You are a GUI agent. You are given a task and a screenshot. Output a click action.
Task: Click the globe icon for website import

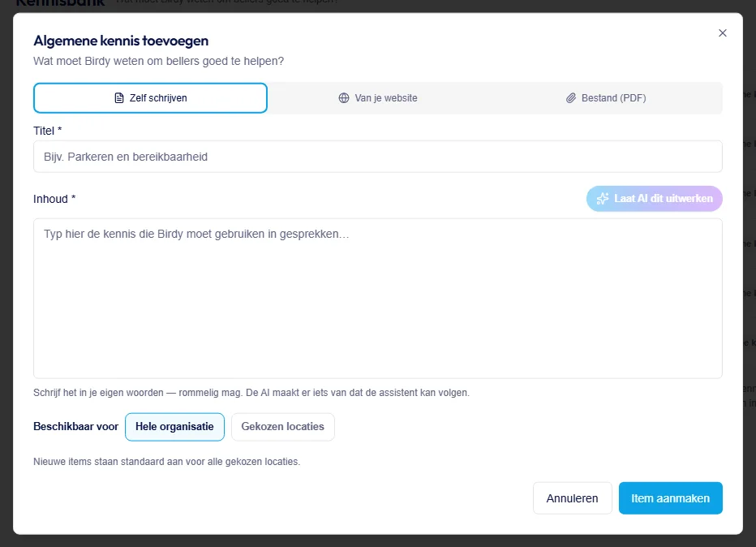(344, 98)
